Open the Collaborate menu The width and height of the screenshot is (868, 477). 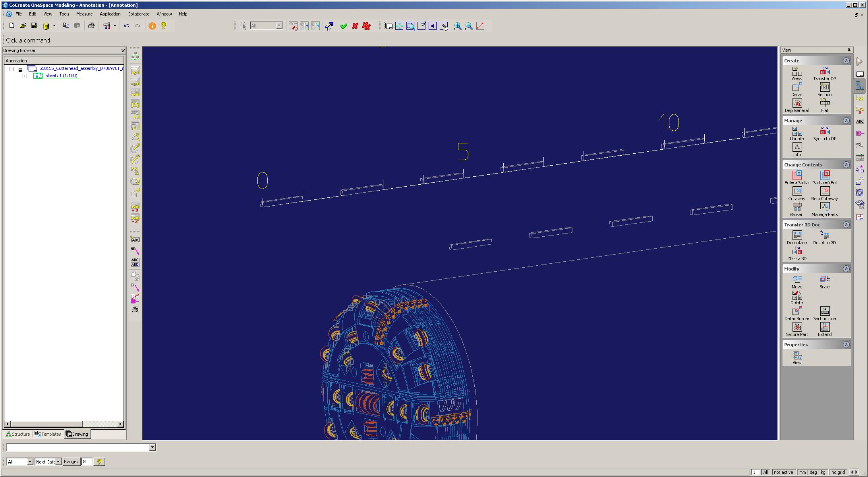[x=138, y=14]
